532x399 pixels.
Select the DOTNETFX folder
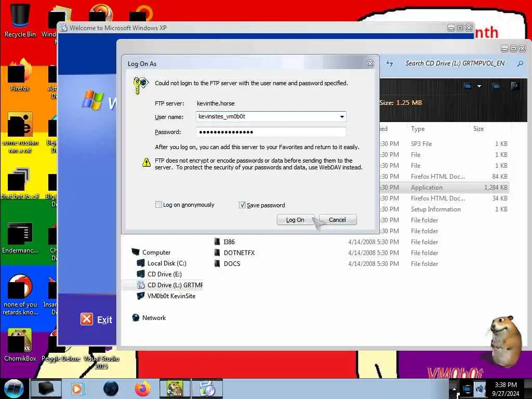pyautogui.click(x=239, y=253)
